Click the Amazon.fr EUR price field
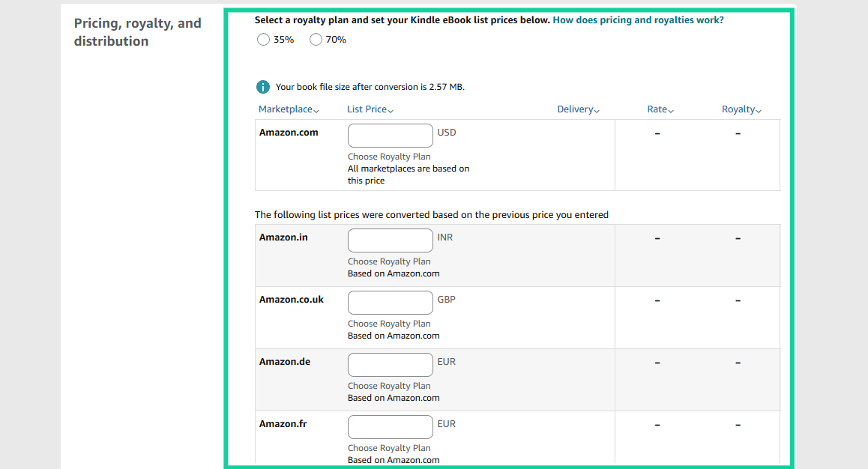This screenshot has height=469, width=868. click(390, 426)
